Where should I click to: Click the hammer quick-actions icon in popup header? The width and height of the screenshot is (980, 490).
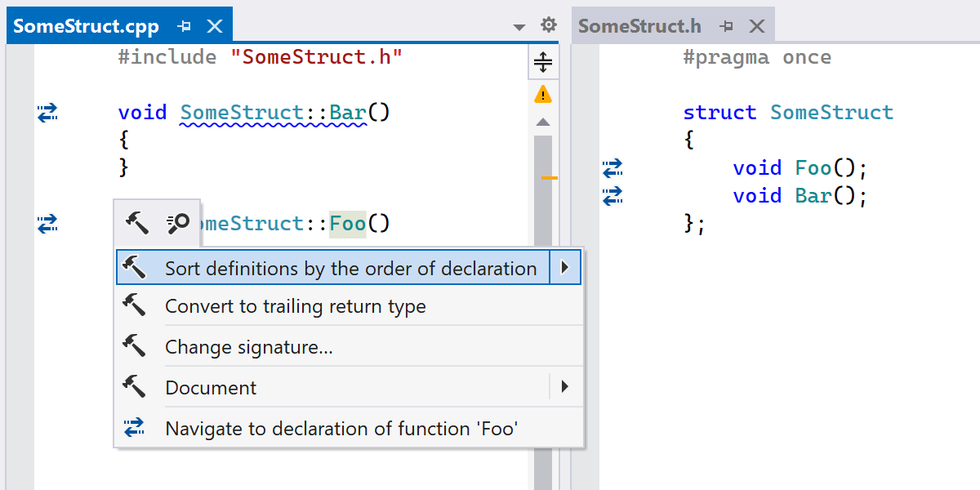136,222
